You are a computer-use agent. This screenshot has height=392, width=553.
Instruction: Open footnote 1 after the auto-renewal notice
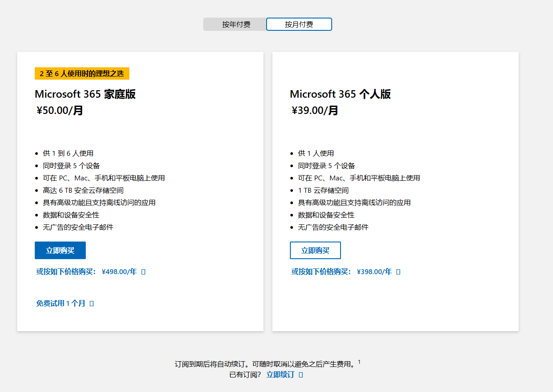click(359, 362)
